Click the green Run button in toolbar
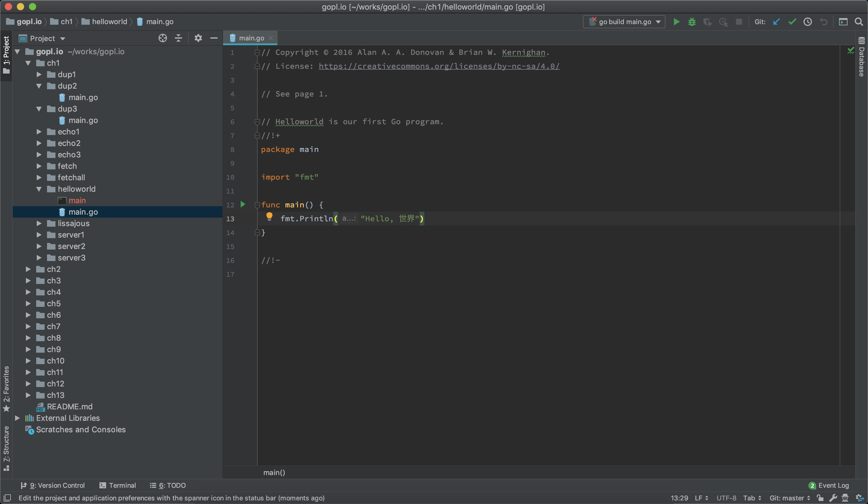Screen dimensions: 868x504 676,22
